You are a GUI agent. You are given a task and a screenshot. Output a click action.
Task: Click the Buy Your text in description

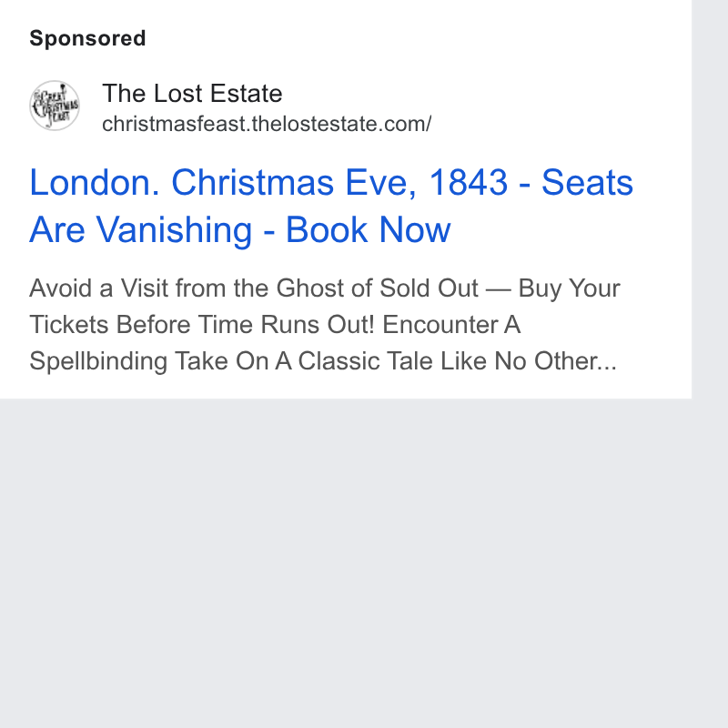[570, 288]
